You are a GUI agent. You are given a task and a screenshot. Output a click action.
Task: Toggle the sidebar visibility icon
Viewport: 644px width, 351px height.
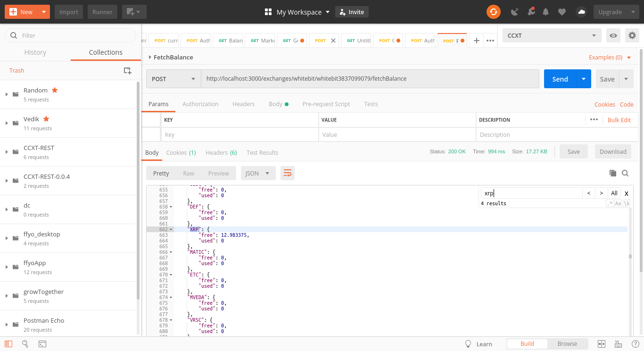[x=8, y=344]
